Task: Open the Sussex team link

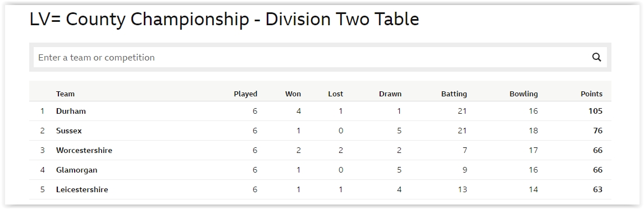Action: click(x=69, y=131)
